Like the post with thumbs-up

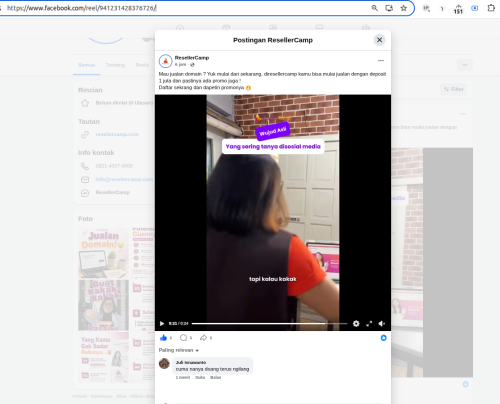click(163, 338)
